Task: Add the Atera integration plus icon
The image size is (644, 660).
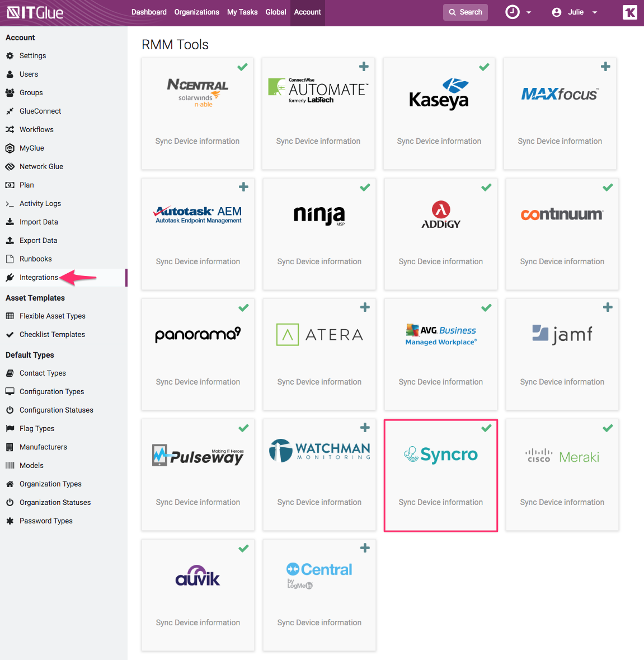Action: pos(365,307)
